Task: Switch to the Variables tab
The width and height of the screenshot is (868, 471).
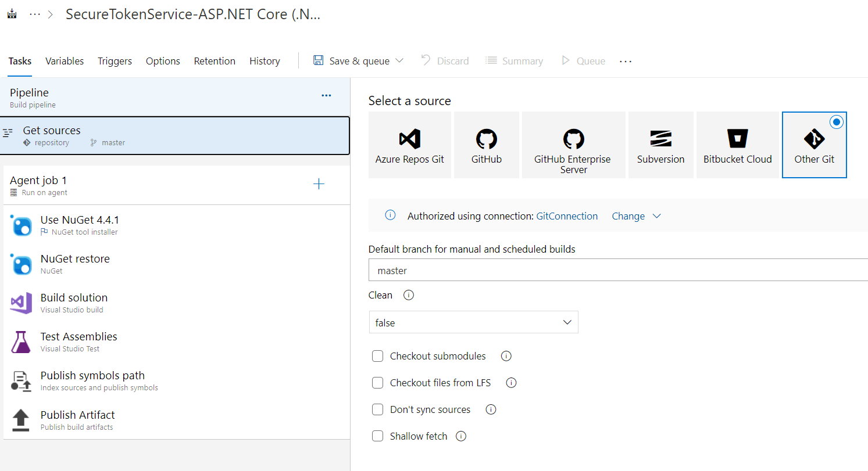Action: click(x=65, y=61)
